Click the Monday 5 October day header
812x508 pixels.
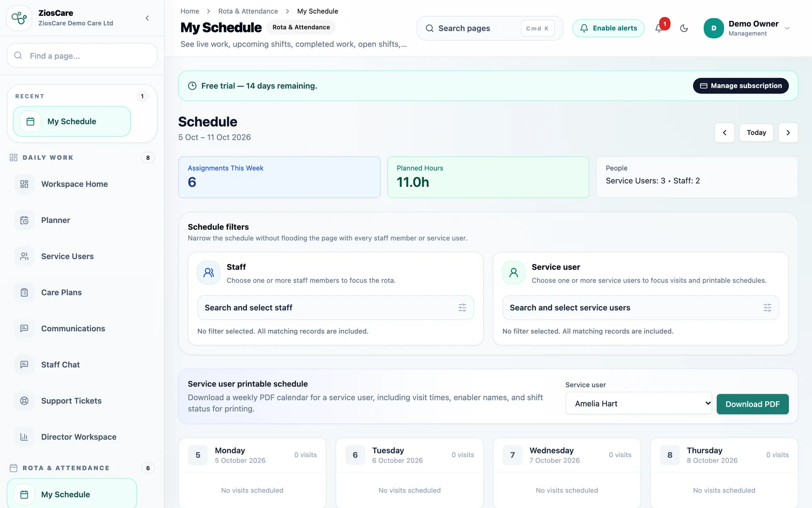click(252, 455)
